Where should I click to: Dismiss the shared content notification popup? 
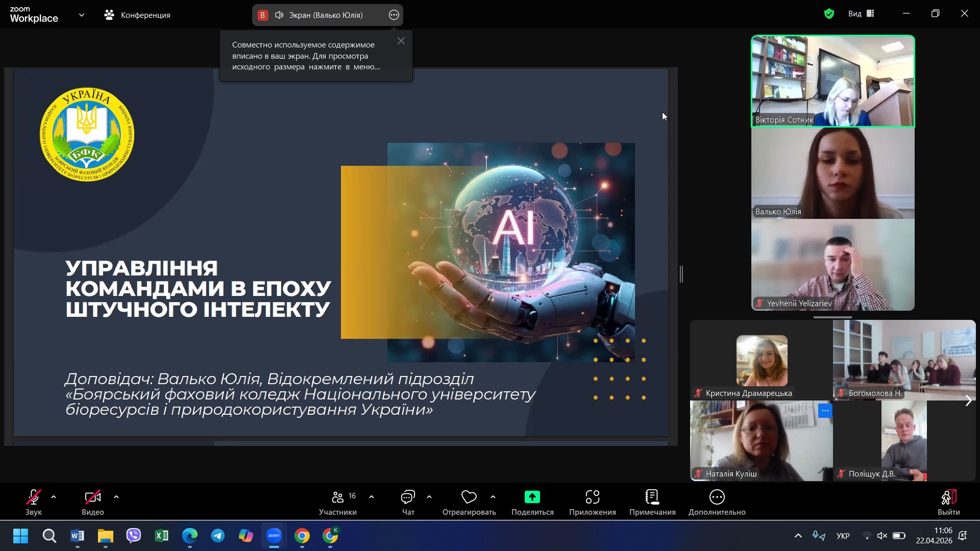tap(401, 41)
